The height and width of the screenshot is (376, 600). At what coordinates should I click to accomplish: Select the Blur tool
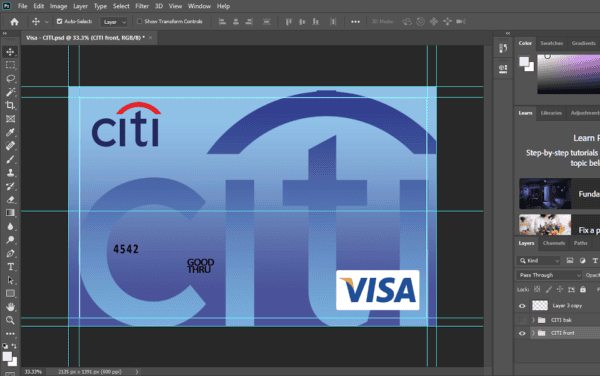point(10,226)
